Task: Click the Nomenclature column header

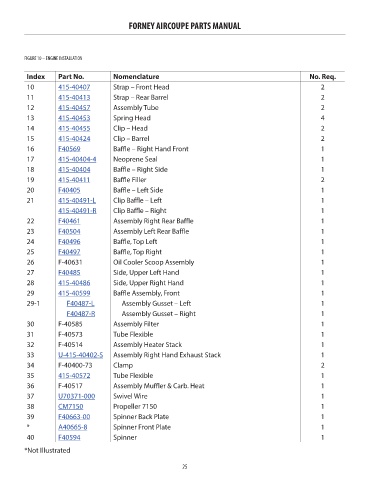Action: [136, 77]
